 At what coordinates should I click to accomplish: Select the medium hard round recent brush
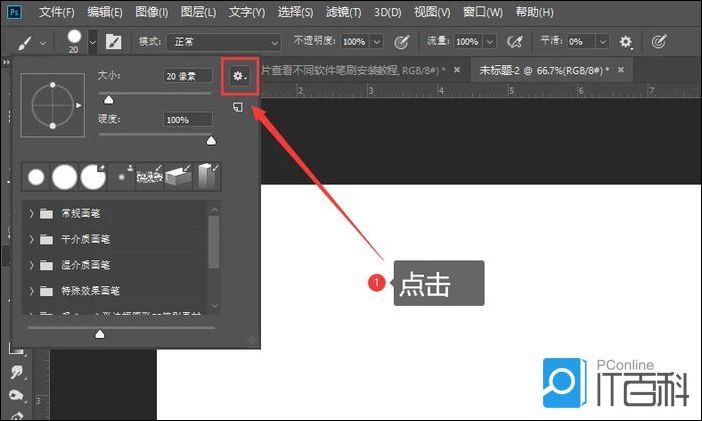coord(64,177)
